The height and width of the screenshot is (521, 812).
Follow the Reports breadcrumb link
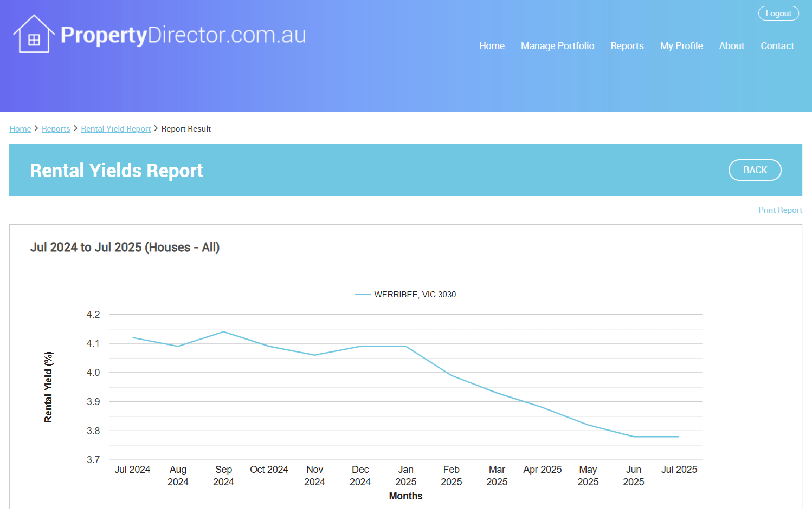pos(56,129)
